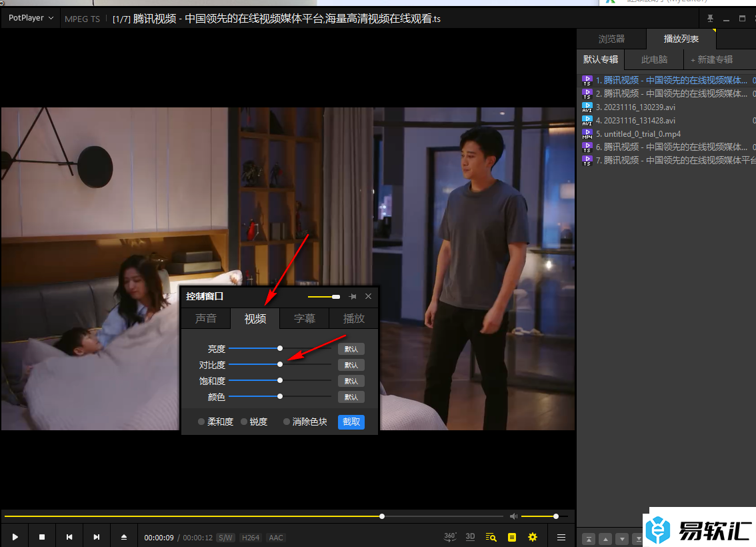This screenshot has width=756, height=547.
Task: Open the PotPlayer main menu dropdown
Action: coord(31,18)
